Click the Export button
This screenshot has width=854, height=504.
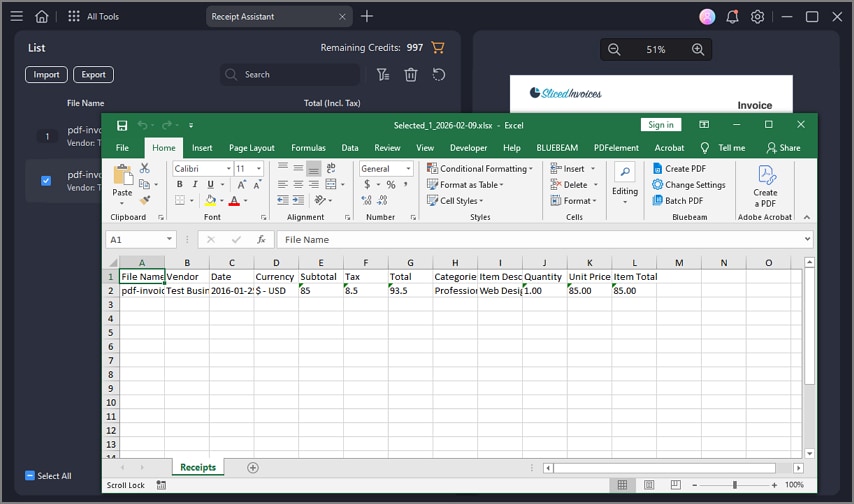pos(93,75)
